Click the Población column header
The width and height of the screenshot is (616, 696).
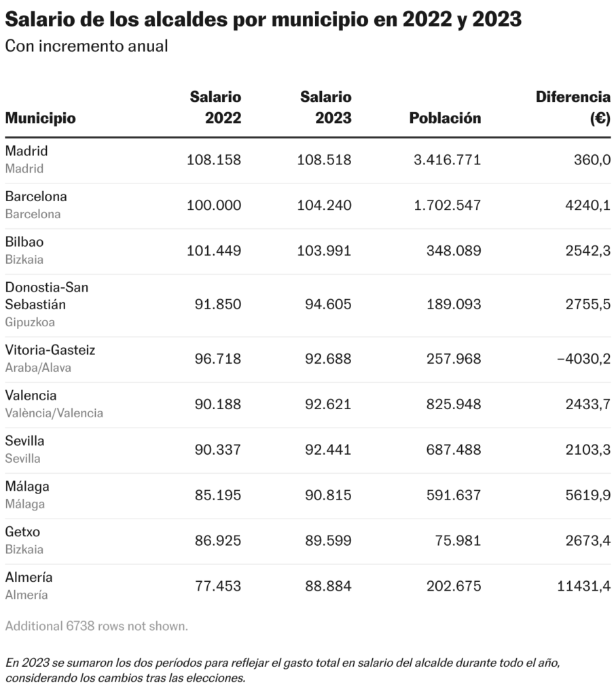[445, 118]
